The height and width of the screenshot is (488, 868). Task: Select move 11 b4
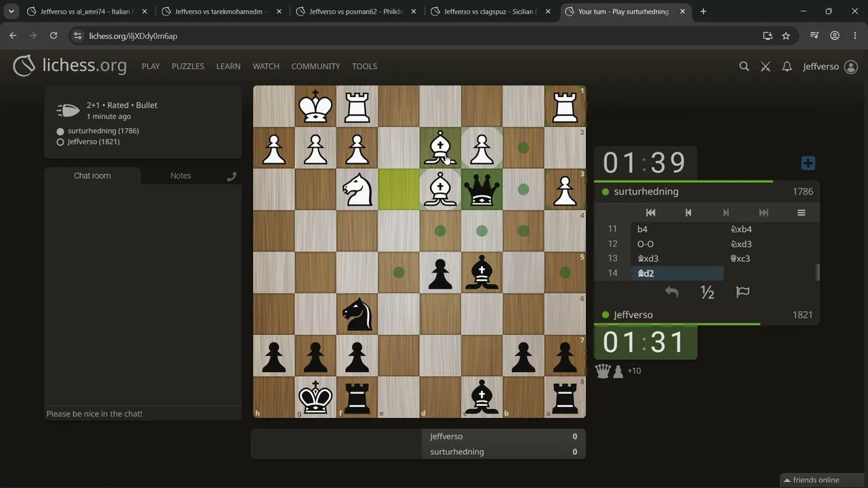pos(677,229)
